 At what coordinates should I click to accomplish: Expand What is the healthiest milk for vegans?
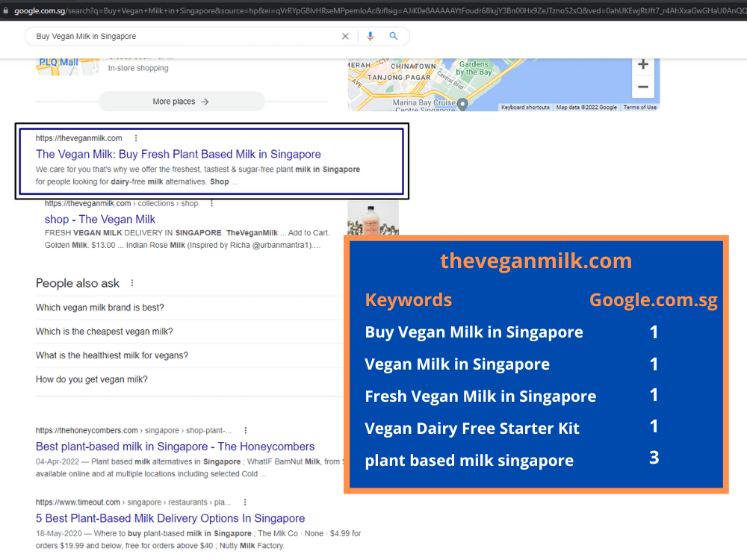(189, 355)
